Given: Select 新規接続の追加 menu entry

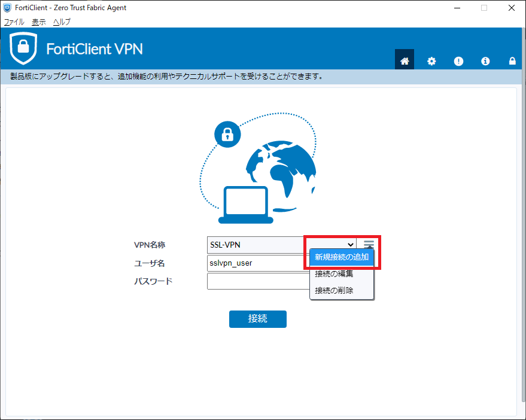Looking at the screenshot, I should (x=342, y=257).
